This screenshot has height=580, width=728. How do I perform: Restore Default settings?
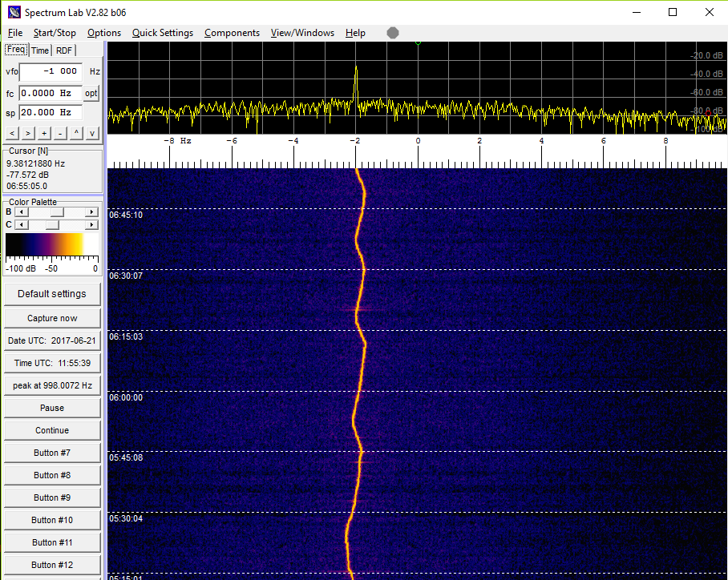[51, 293]
